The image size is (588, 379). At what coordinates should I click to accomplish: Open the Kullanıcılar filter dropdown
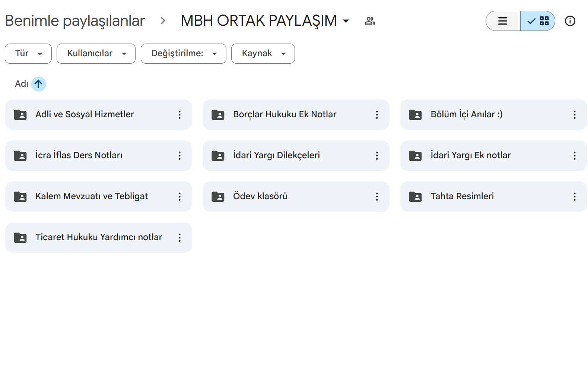[x=96, y=54]
